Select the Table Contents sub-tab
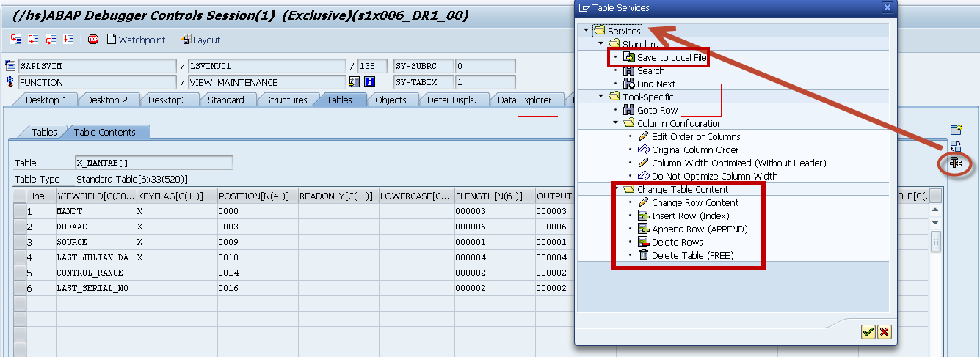This screenshot has width=980, height=357. click(105, 132)
